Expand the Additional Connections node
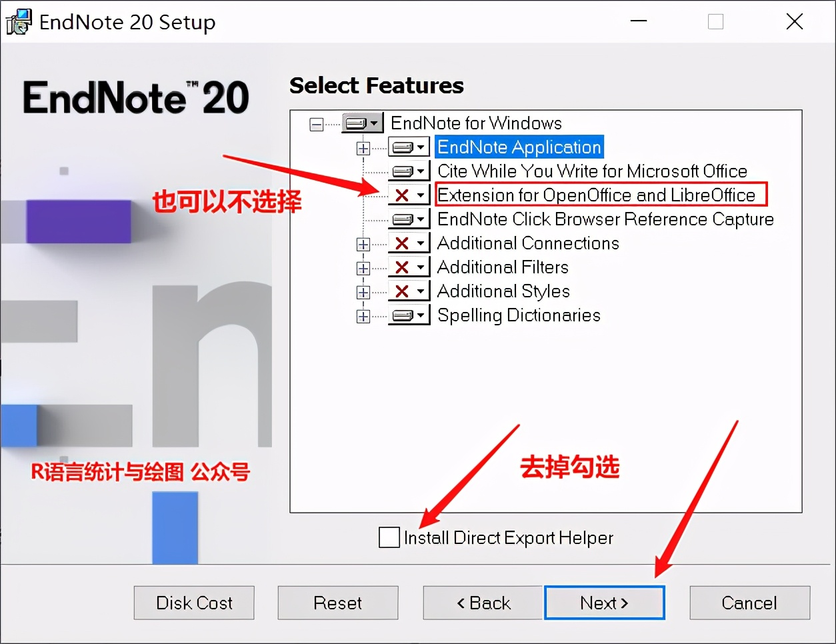The image size is (836, 644). pyautogui.click(x=363, y=243)
